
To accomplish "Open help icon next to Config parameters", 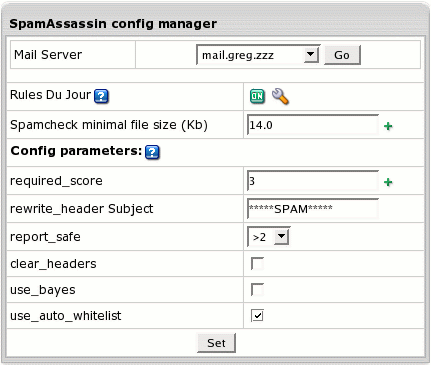I will (x=152, y=152).
